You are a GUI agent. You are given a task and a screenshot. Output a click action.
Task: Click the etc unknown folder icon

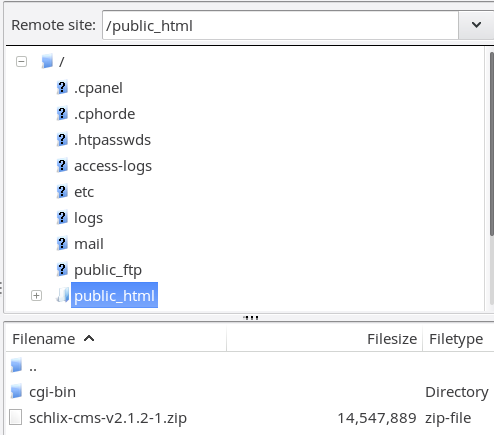tap(62, 191)
